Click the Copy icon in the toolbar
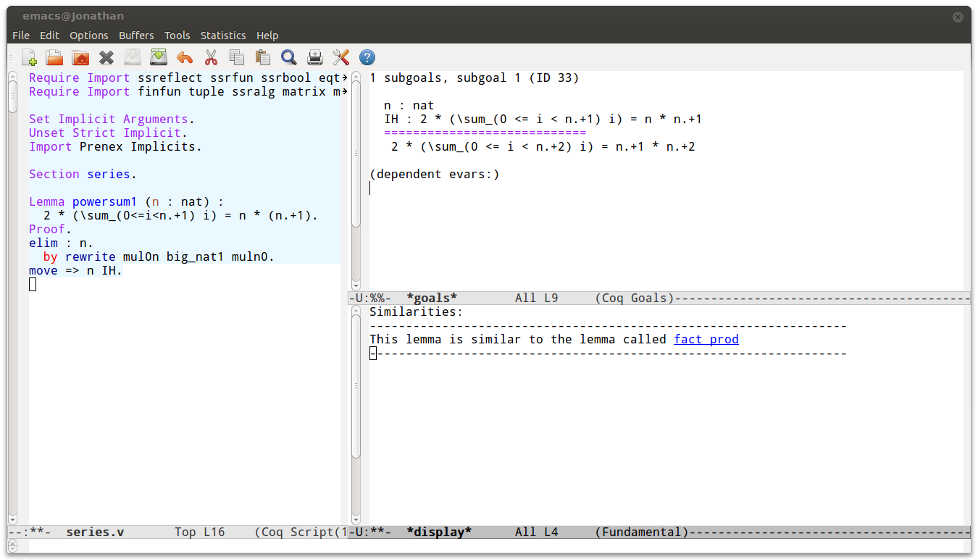This screenshot has width=978, height=560. (x=237, y=57)
